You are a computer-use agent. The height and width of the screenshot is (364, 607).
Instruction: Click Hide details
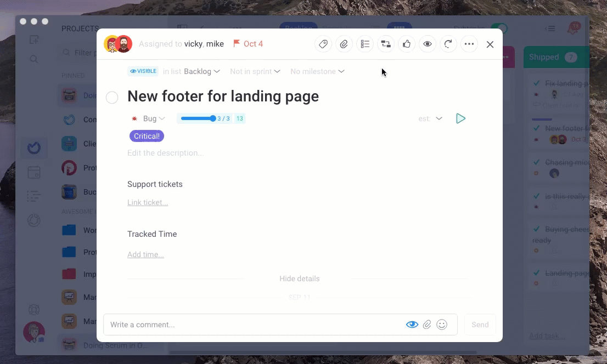[x=299, y=278]
